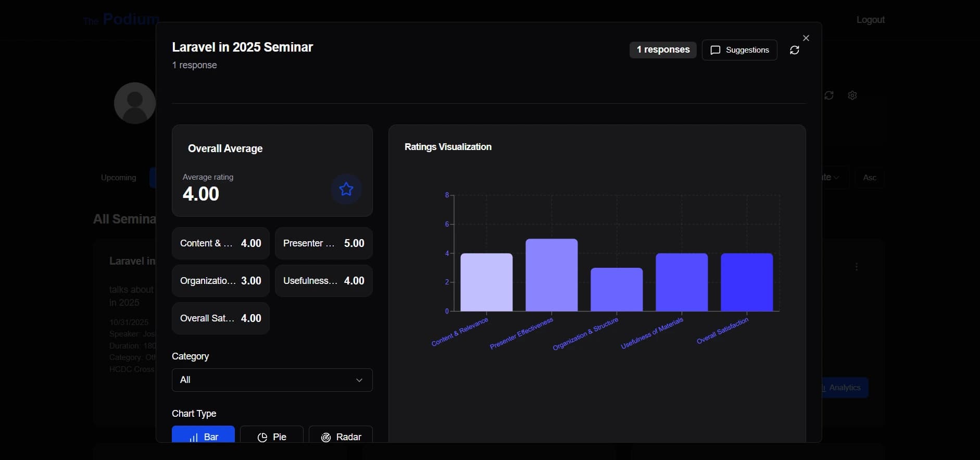The image size is (980, 460).
Task: Click the star icon in Overall Average card
Action: pos(346,189)
